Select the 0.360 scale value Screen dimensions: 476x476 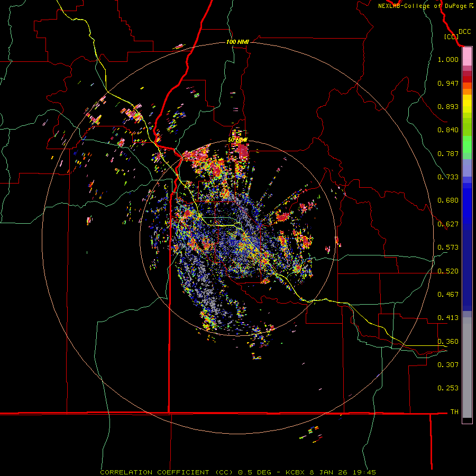(448, 342)
